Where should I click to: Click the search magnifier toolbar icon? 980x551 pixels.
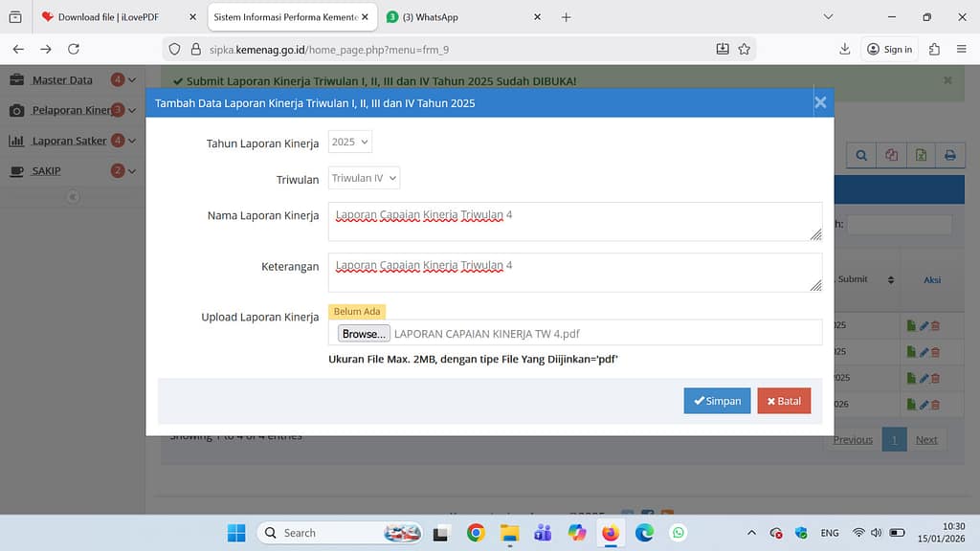[x=861, y=156]
